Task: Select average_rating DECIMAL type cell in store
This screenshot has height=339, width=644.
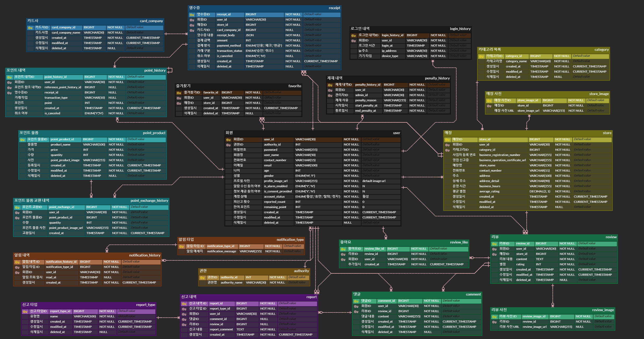Action: click(540, 191)
